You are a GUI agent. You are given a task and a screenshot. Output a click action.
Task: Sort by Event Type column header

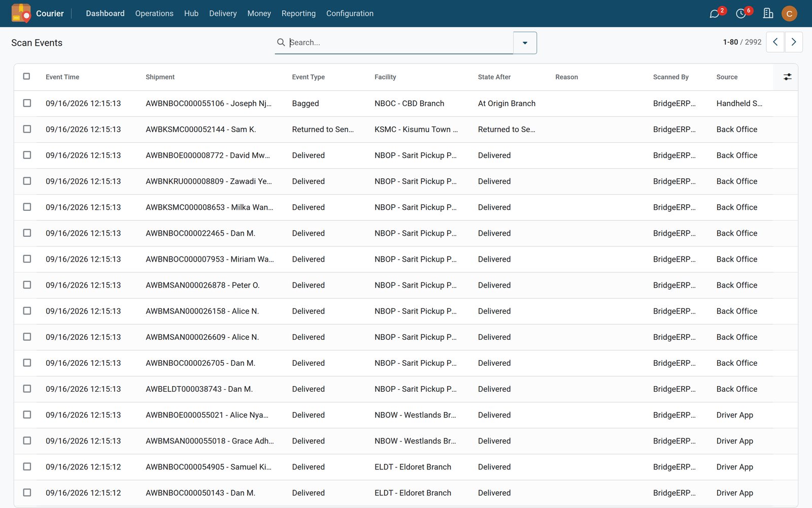tap(308, 77)
